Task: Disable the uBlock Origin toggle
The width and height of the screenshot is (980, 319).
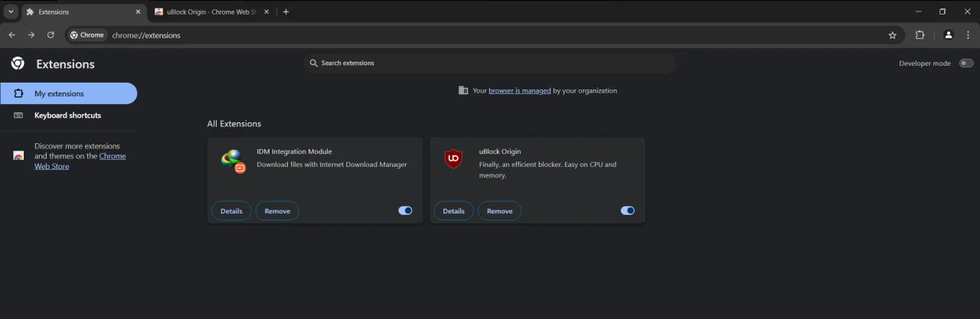Action: 628,210
